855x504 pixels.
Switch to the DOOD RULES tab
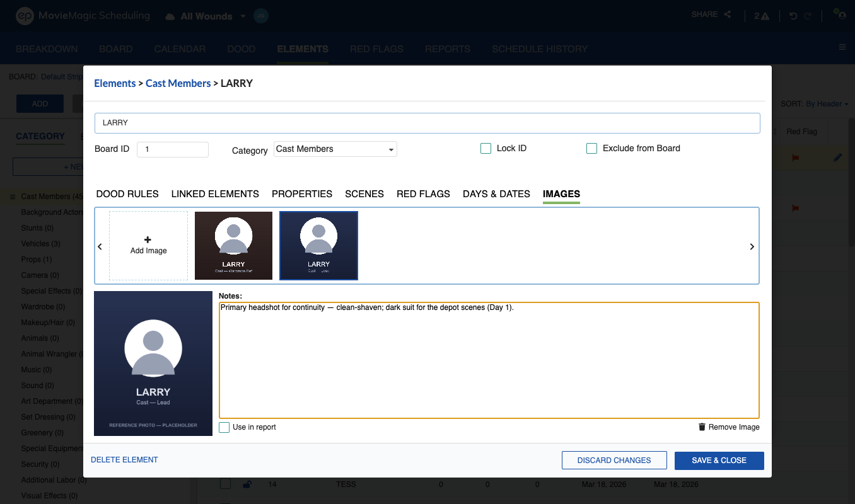coord(127,194)
